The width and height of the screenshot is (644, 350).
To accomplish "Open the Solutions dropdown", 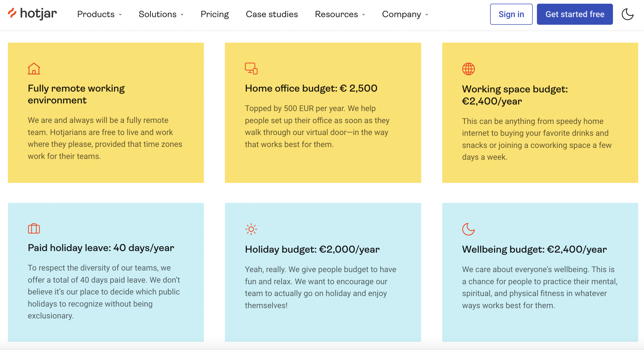I will point(161,14).
